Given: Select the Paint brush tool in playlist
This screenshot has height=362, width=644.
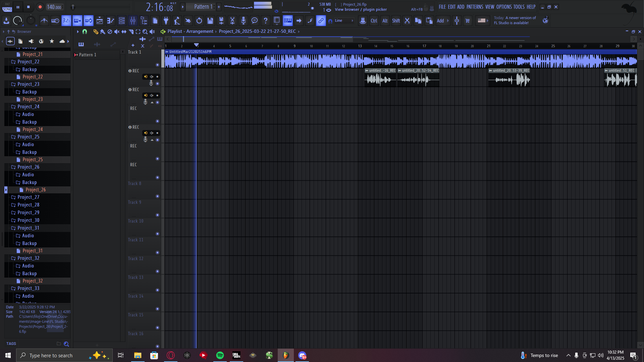Looking at the screenshot, I should 103,32.
